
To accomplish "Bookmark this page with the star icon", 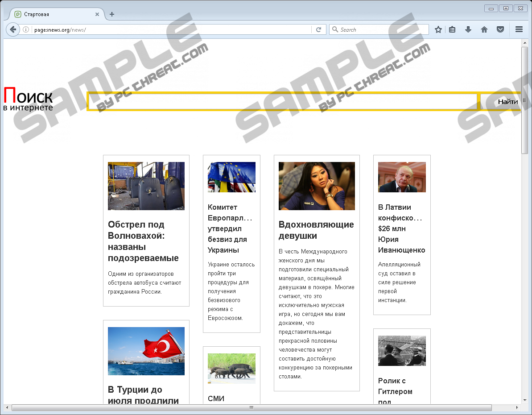I will pyautogui.click(x=438, y=29).
